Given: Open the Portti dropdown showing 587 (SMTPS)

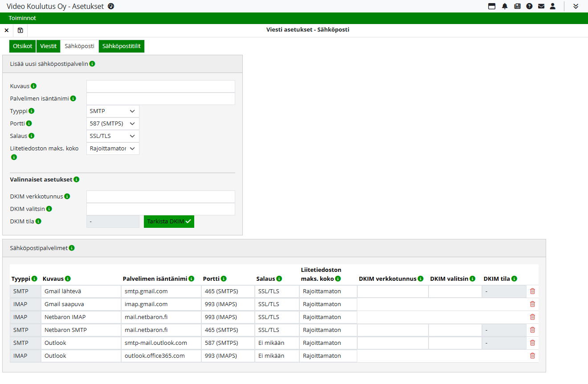Looking at the screenshot, I should [x=113, y=124].
